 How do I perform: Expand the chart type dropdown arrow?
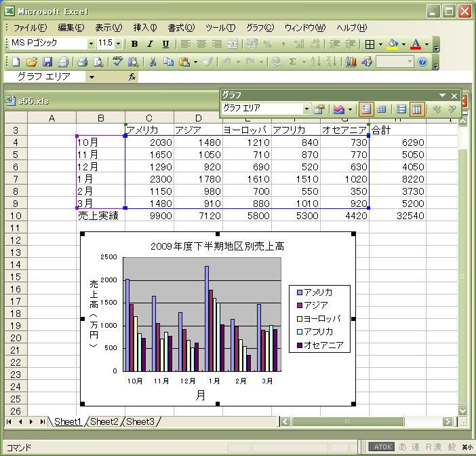[x=350, y=109]
